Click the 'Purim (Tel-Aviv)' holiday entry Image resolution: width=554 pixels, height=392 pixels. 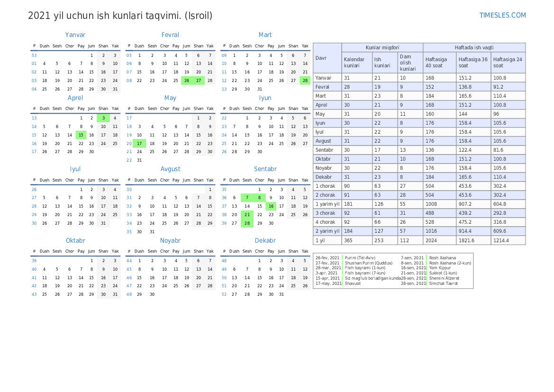pyautogui.click(x=360, y=258)
